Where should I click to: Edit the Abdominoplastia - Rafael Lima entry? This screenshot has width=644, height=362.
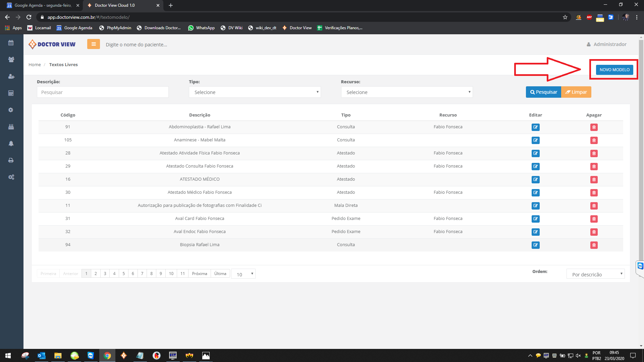pos(535,127)
